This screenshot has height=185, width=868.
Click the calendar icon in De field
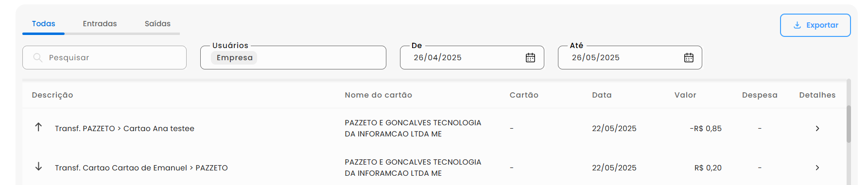coord(530,58)
